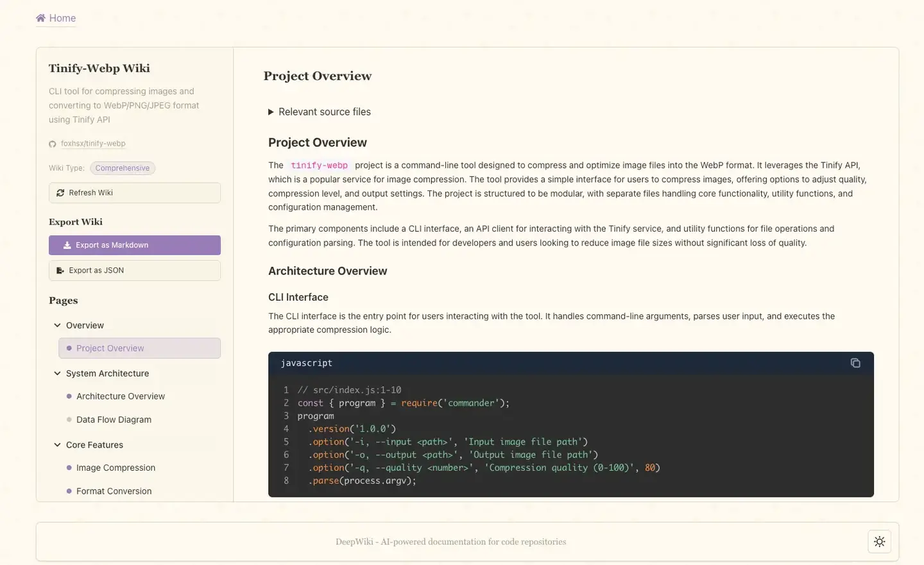Open the foxhsx/tinify-webp repository link

(93, 144)
